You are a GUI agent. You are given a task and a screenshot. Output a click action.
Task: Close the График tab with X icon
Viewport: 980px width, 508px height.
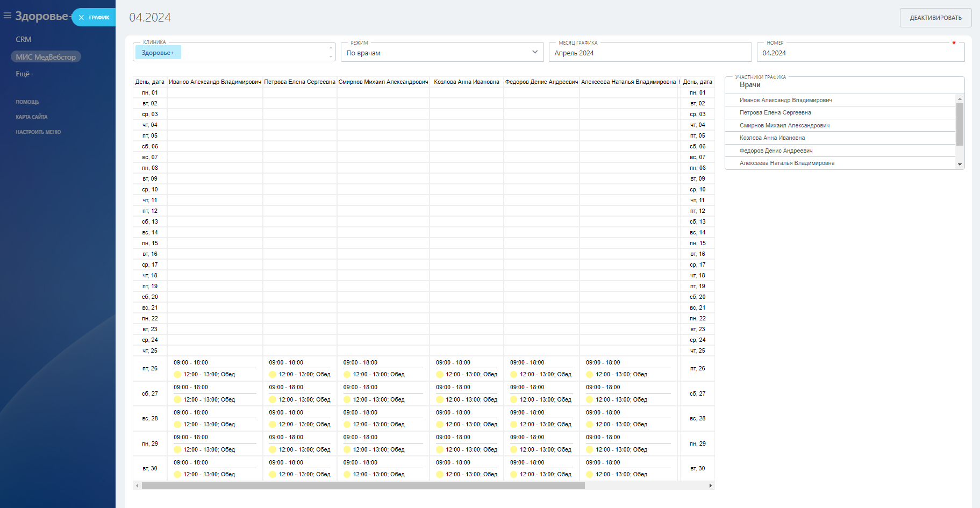tap(81, 18)
